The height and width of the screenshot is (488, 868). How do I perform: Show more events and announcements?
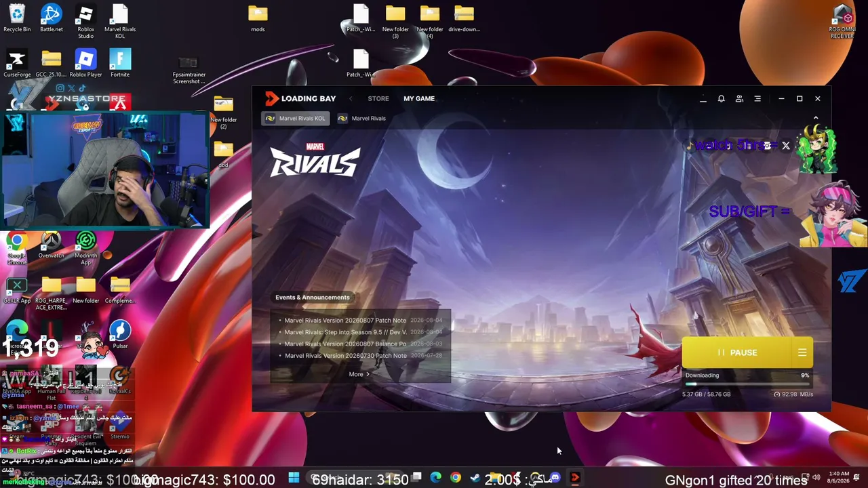(x=359, y=374)
